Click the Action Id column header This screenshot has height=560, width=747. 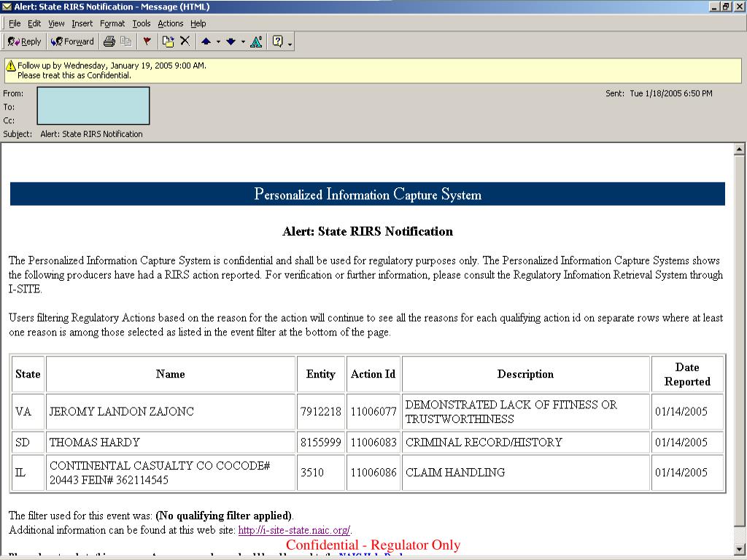(373, 374)
